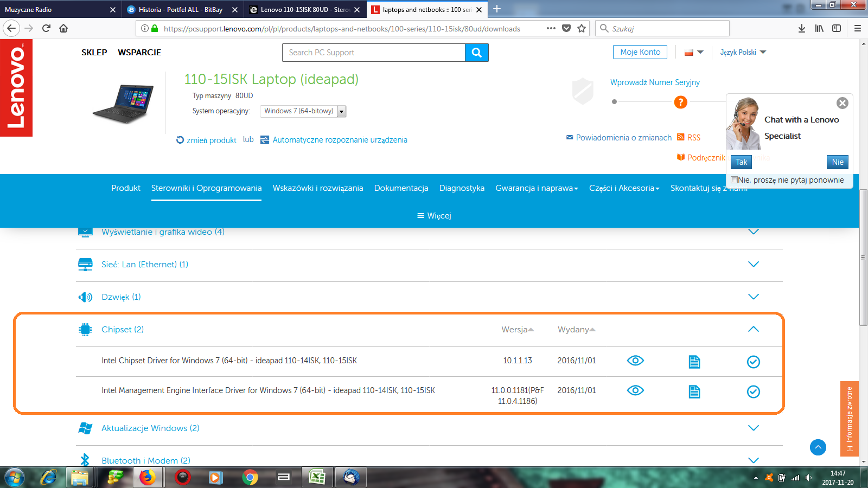Click the 'zmień produkt' link

click(212, 140)
